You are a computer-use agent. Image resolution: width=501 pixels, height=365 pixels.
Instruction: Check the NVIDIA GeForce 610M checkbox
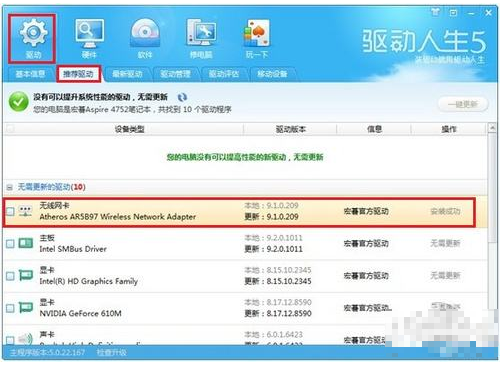(10, 308)
